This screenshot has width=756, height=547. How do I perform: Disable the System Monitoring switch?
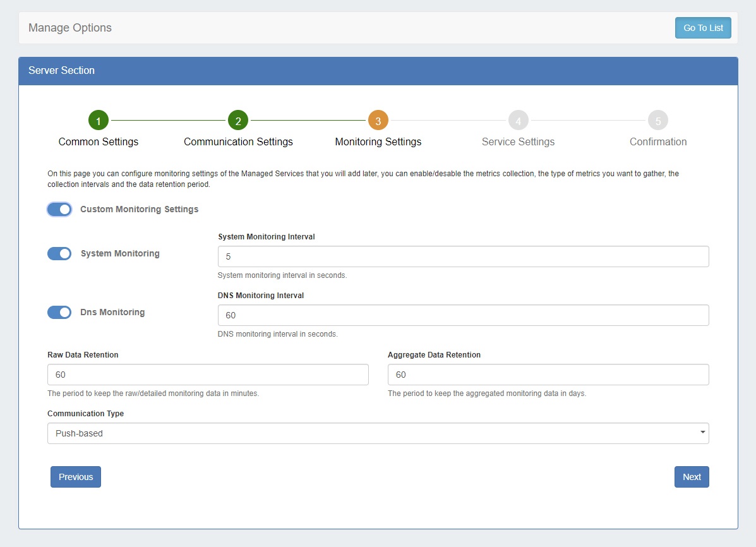(x=59, y=253)
